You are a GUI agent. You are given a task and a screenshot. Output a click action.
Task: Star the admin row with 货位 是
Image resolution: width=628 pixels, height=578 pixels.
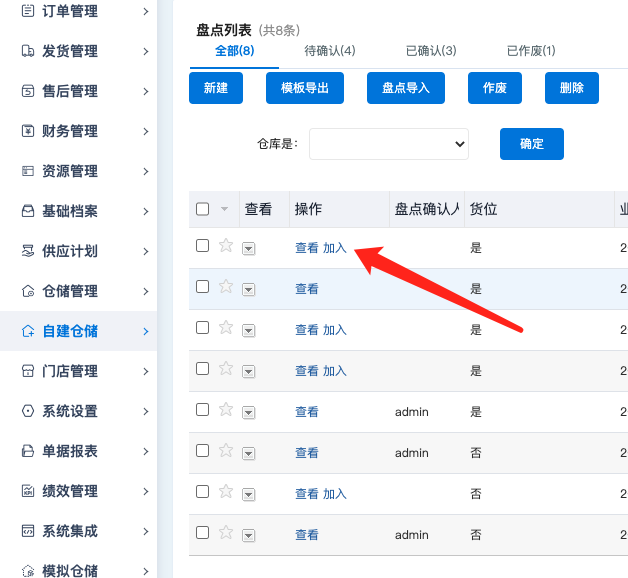pos(226,409)
